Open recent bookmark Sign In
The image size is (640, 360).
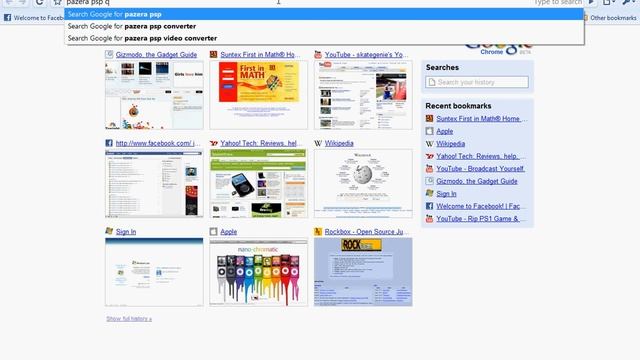[446, 194]
